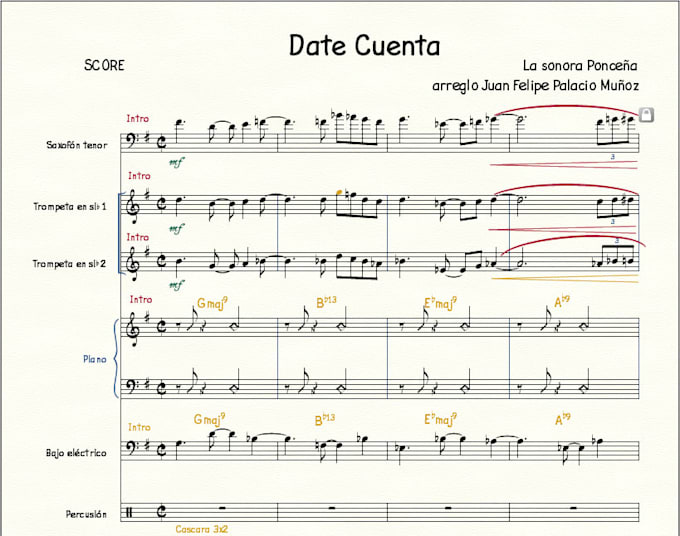Select yellow "Intro" mark above Bajo eléctrico staff
This screenshot has width=680, height=536.
[139, 427]
